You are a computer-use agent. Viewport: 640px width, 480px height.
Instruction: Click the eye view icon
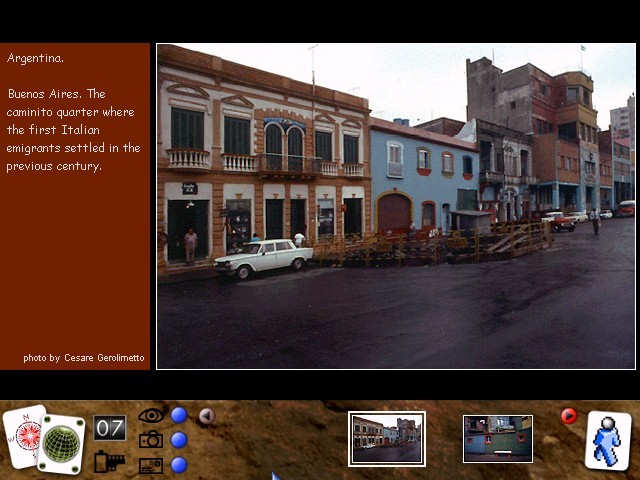pos(151,416)
